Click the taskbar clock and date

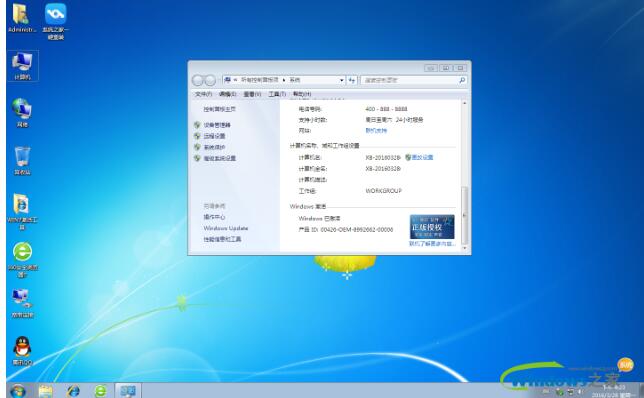[x=614, y=391]
